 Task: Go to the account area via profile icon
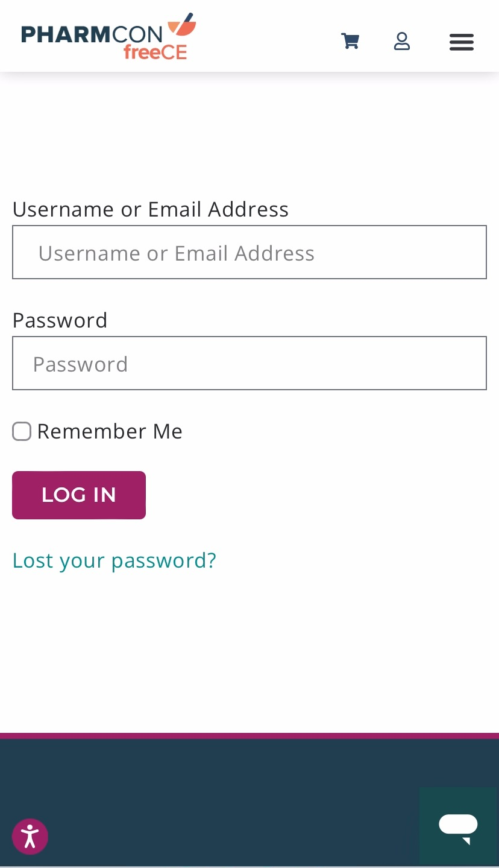point(401,42)
